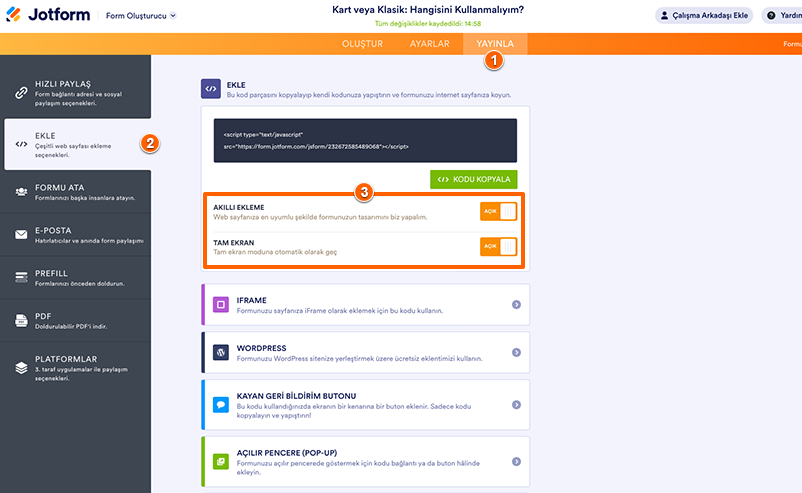Click the EKLE code brackets sidebar icon
802x493 pixels.
(x=21, y=144)
